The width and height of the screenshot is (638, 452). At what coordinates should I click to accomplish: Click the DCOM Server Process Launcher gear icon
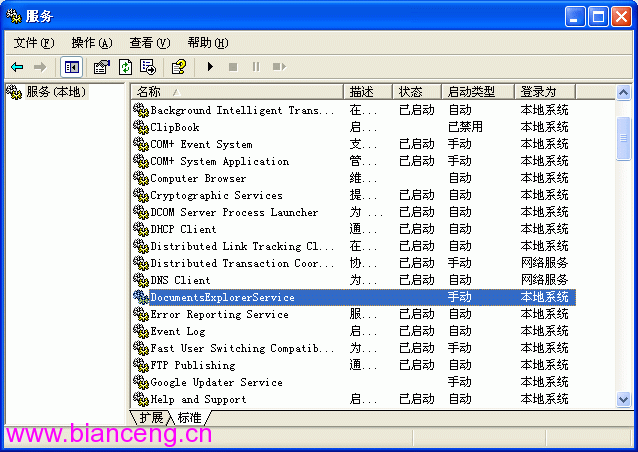click(x=141, y=212)
